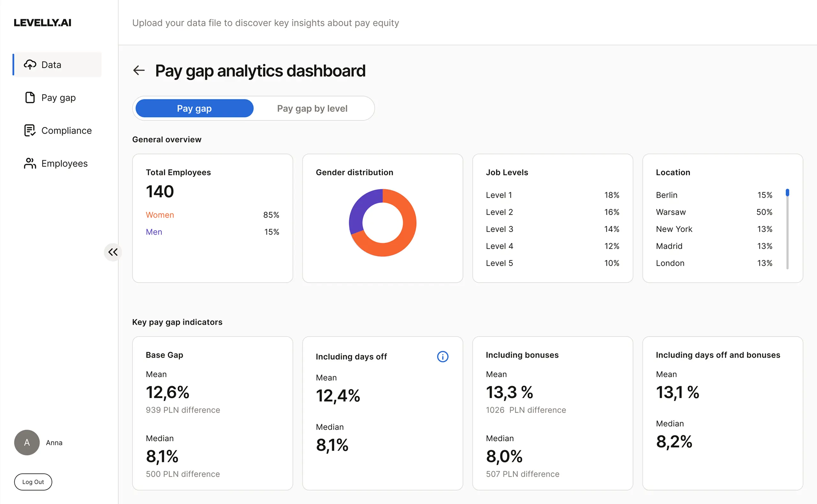Click the Including days off and bonuses title
Viewport: 817px width, 504px height.
718,355
